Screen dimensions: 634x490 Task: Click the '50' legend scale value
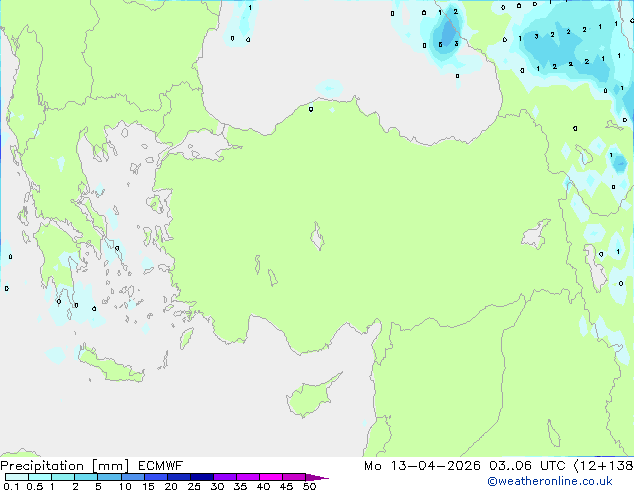coord(309,486)
